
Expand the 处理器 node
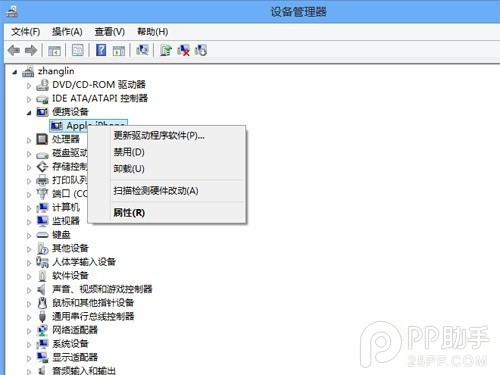tap(29, 140)
